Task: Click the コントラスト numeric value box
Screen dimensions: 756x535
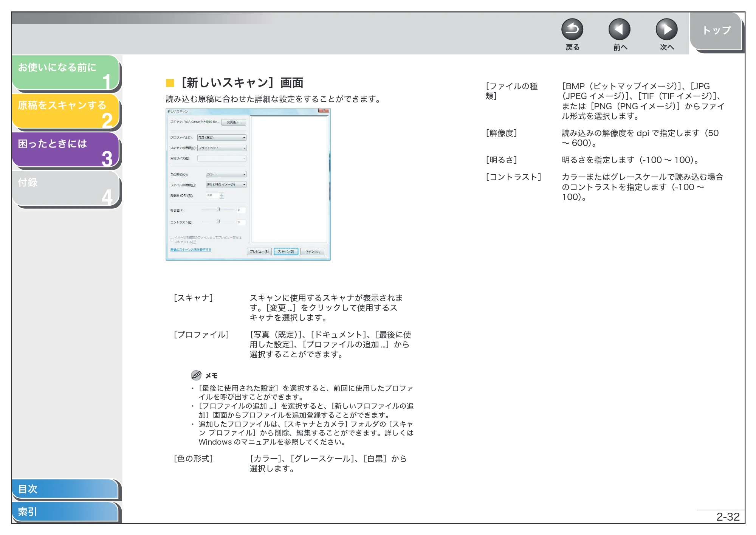Action: [241, 222]
